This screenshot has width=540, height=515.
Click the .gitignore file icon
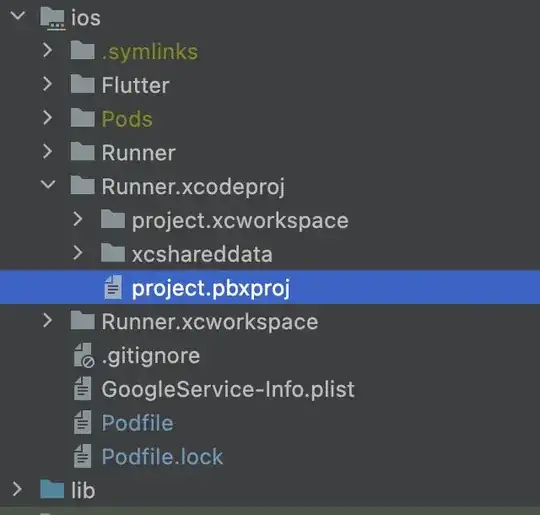pos(84,355)
